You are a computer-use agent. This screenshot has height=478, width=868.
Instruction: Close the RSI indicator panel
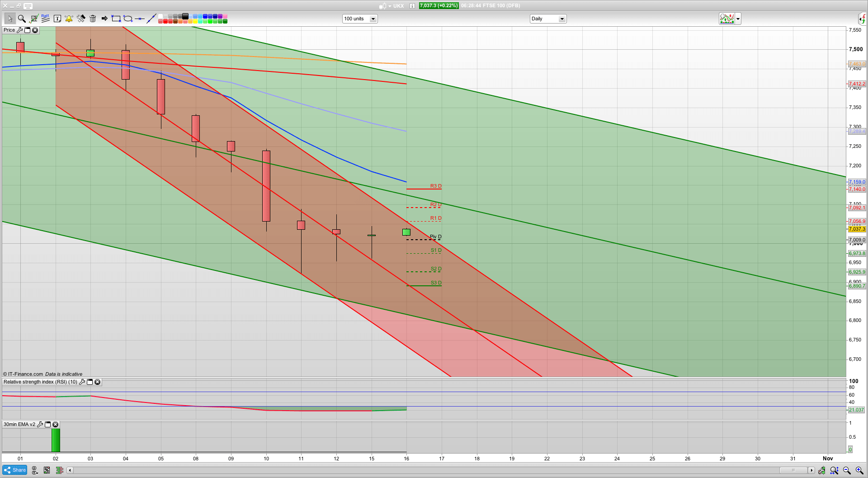tap(97, 382)
